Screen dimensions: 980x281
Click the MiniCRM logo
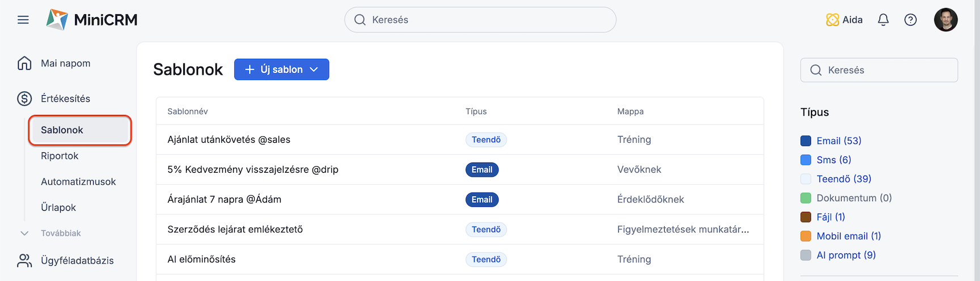pyautogui.click(x=92, y=20)
